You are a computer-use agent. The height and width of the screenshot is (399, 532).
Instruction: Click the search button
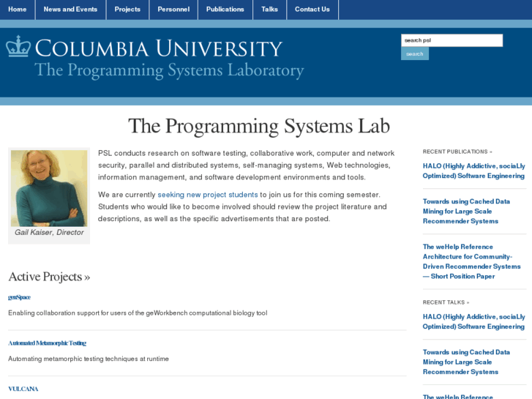point(415,53)
